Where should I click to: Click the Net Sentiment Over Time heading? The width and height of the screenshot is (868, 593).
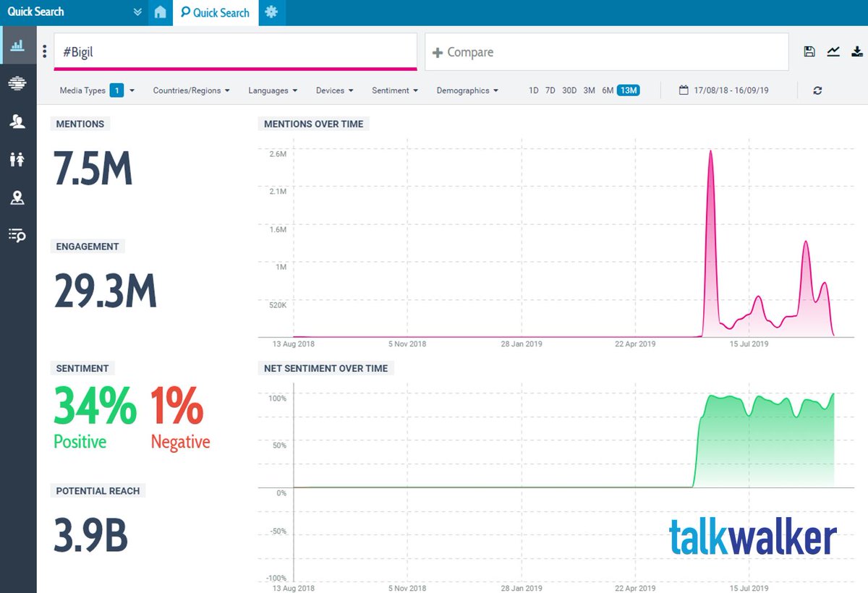click(326, 368)
